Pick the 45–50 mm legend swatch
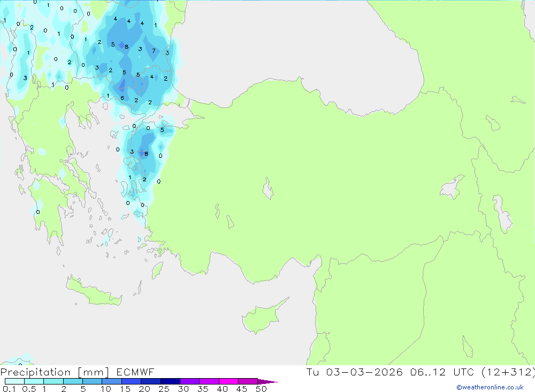535x392 pixels. click(248, 381)
